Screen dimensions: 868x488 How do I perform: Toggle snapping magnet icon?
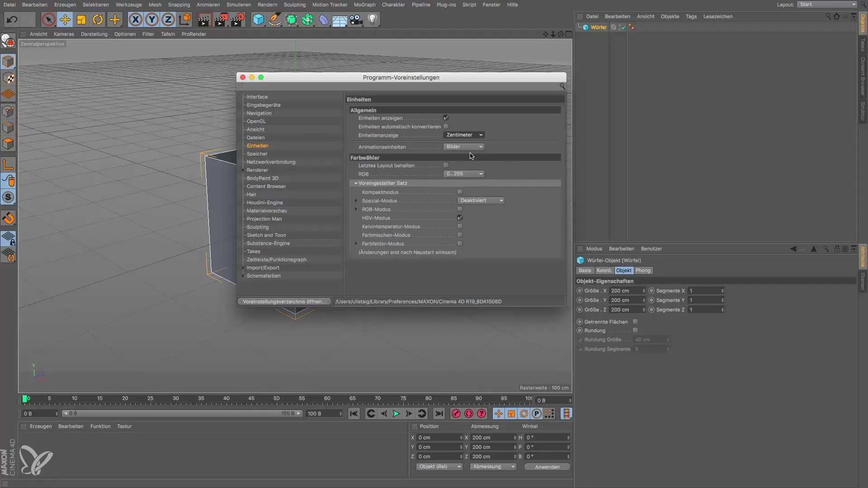coord(9,219)
